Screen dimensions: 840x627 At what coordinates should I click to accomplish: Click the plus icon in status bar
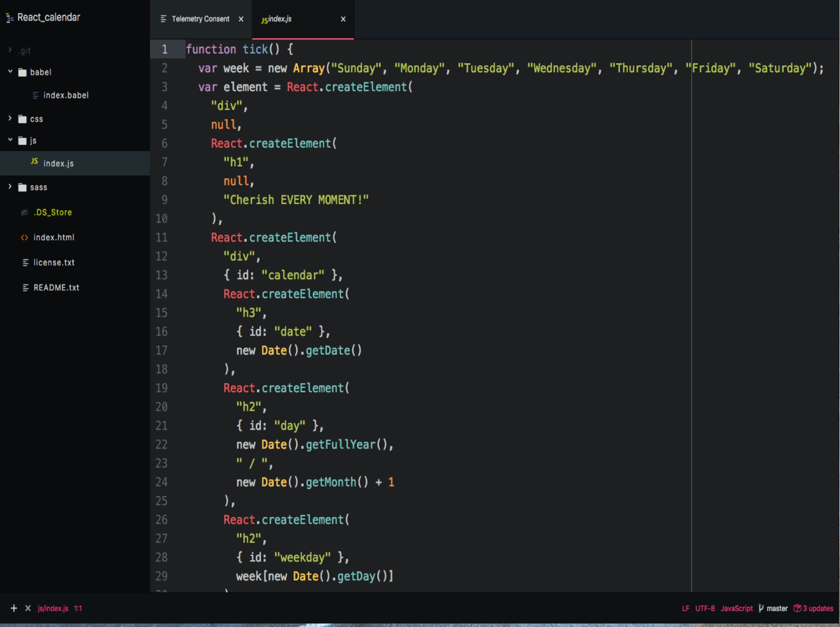(14, 608)
